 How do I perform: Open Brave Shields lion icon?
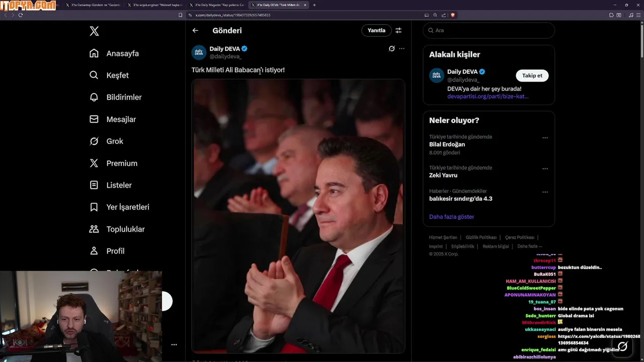[x=453, y=15]
